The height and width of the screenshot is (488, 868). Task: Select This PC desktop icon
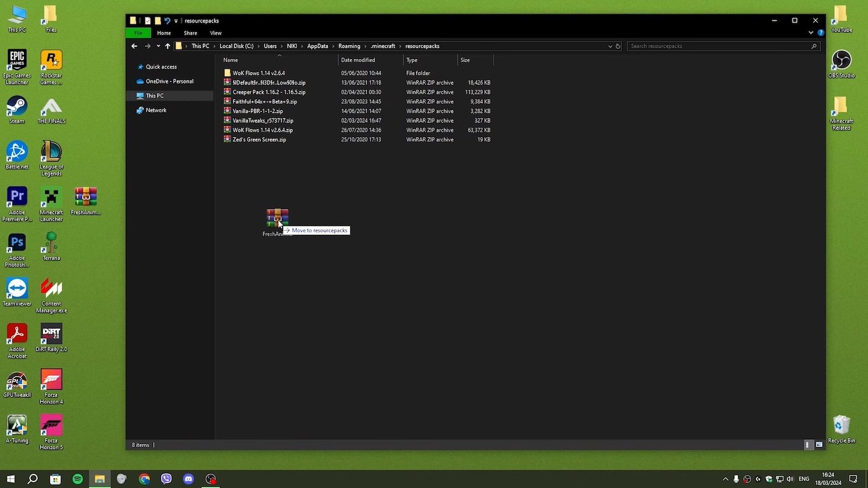(17, 19)
